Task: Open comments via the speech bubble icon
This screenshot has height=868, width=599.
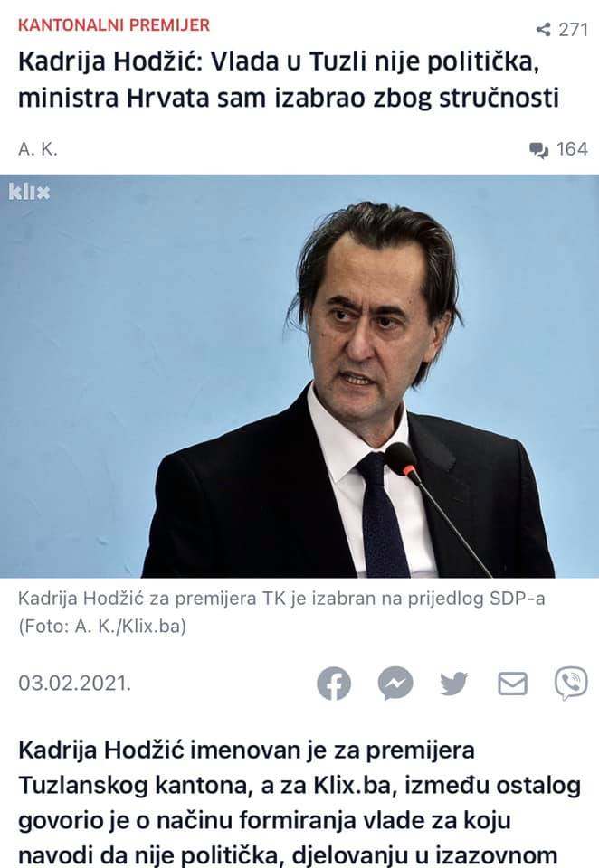Action: pos(538,149)
